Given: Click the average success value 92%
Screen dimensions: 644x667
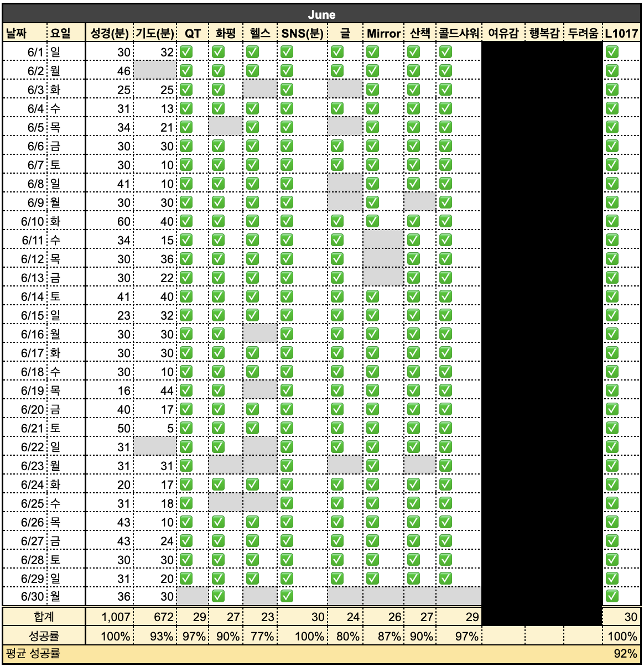Looking at the screenshot, I should point(625,654).
